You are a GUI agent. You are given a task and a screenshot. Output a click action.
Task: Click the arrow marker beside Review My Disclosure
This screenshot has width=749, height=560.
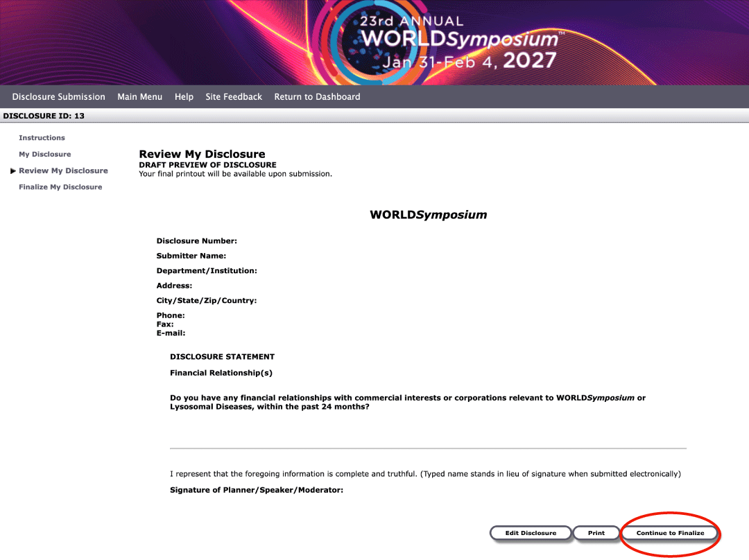click(x=13, y=171)
